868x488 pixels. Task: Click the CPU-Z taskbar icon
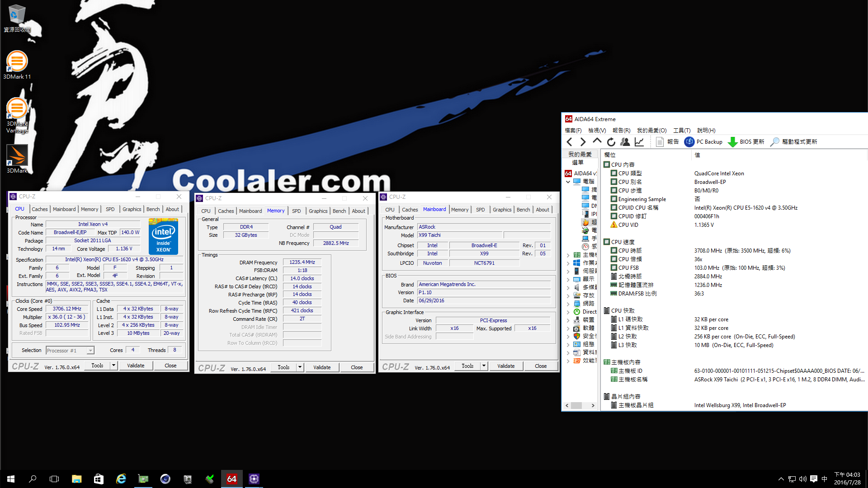click(x=254, y=479)
